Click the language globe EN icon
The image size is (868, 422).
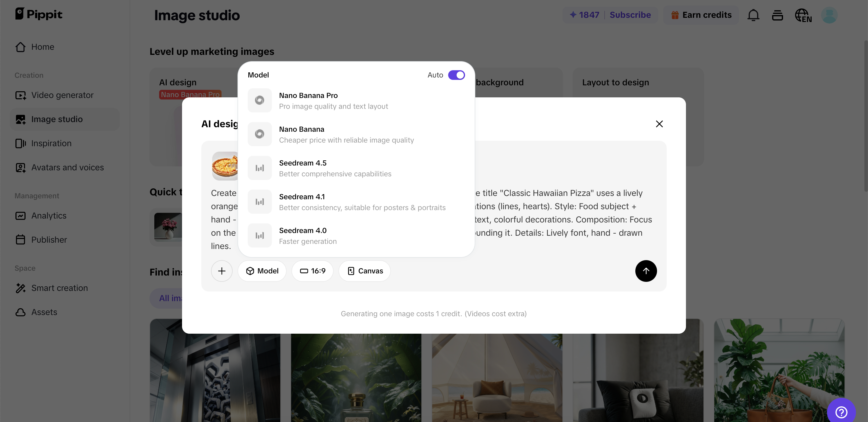[803, 15]
